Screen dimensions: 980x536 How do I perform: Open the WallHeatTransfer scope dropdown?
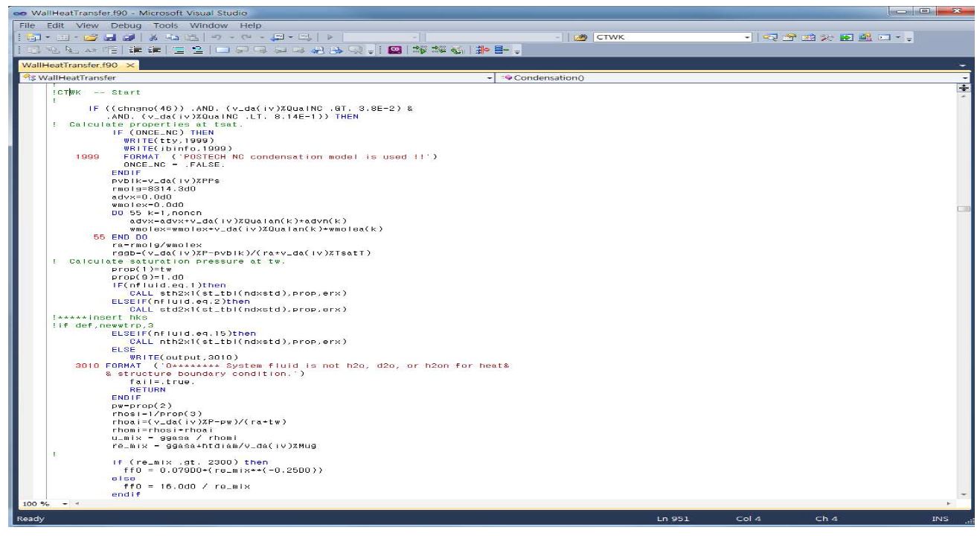coord(489,78)
